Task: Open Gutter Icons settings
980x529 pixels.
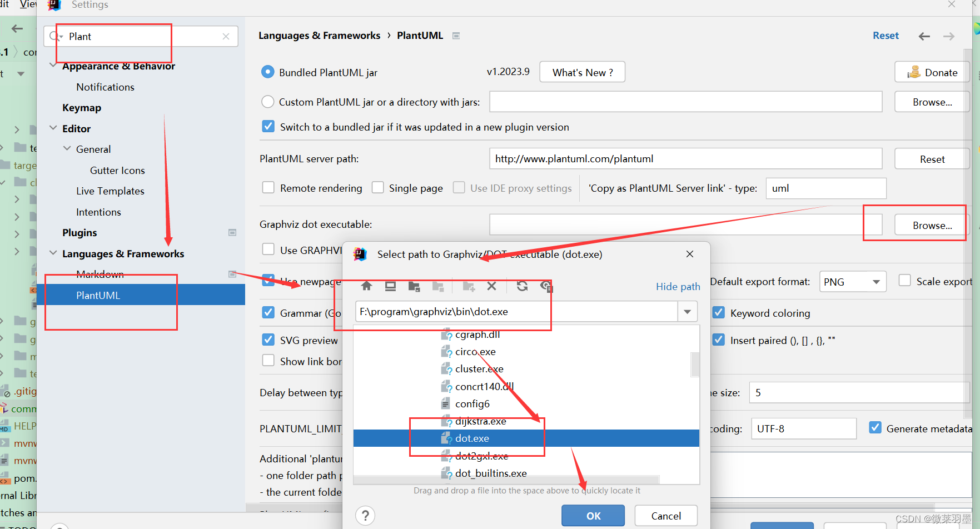Action: click(x=117, y=170)
